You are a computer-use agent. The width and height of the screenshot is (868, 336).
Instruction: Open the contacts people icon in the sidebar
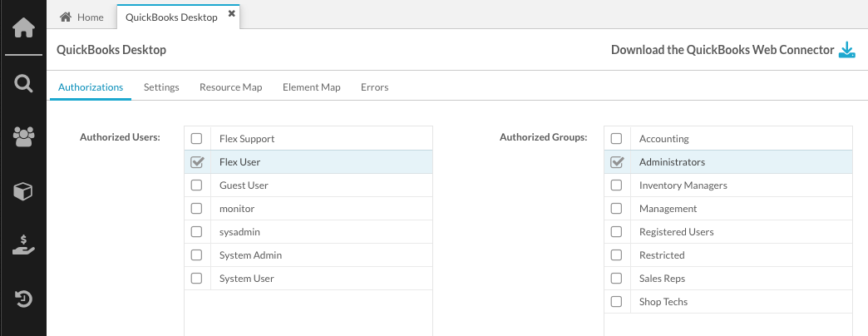coord(23,136)
